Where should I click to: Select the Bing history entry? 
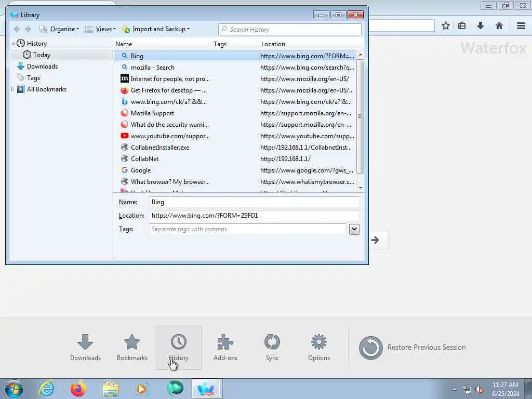(234, 56)
